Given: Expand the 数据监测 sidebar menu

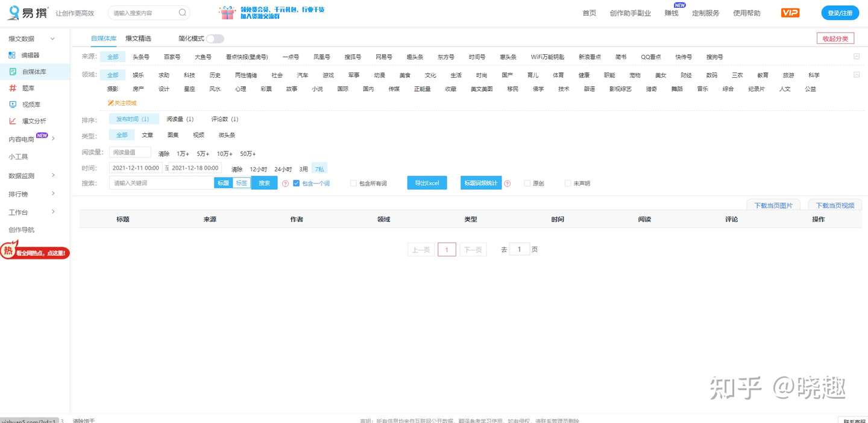Looking at the screenshot, I should coord(53,176).
